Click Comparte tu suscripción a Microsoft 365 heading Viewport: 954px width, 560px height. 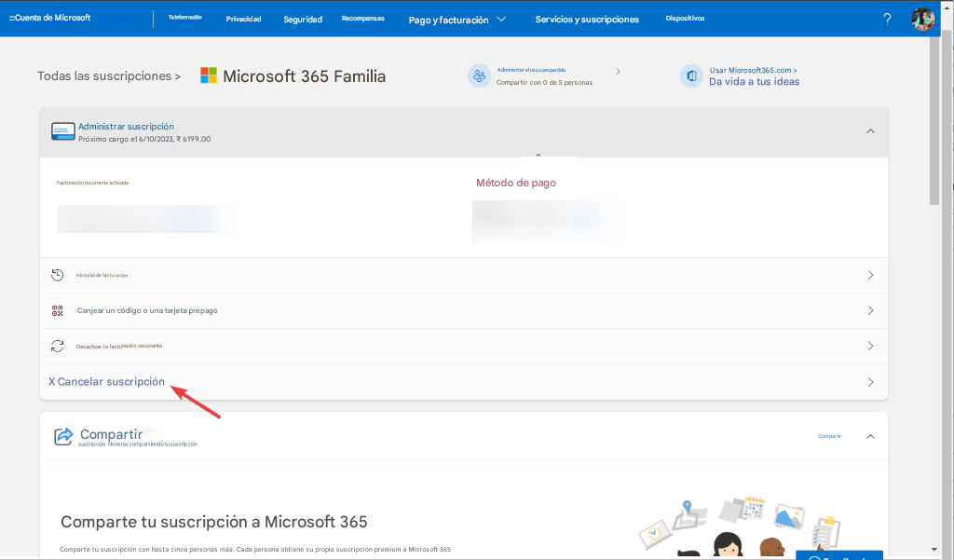[214, 522]
